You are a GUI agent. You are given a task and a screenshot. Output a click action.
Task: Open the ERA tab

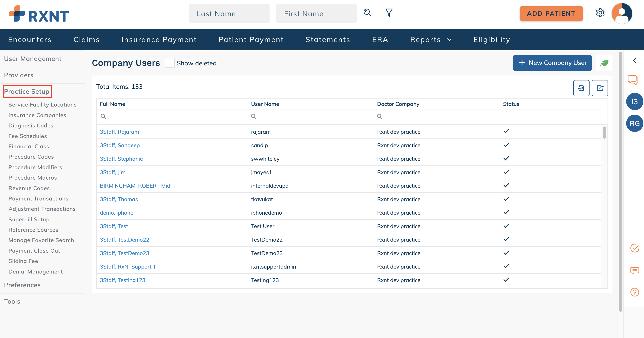pyautogui.click(x=380, y=40)
